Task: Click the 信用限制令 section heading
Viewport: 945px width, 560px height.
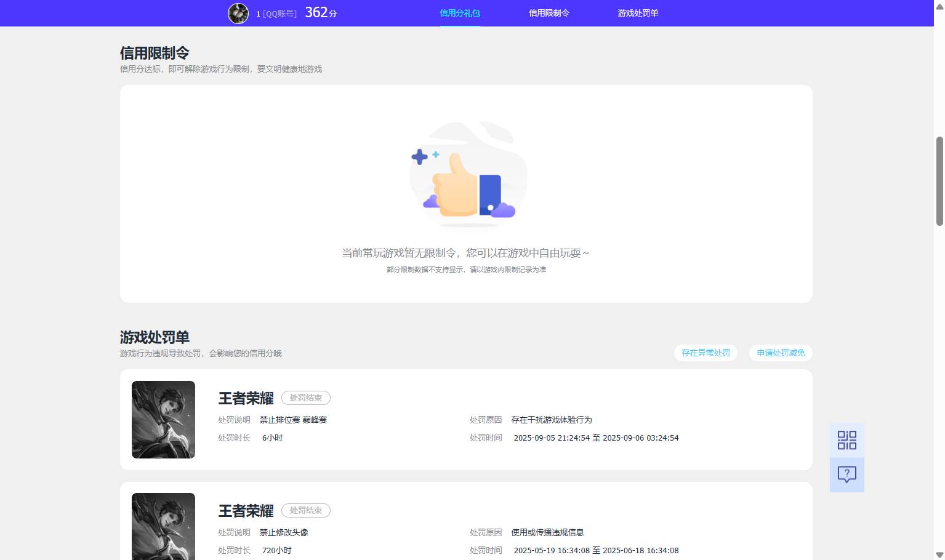Action: pyautogui.click(x=155, y=53)
